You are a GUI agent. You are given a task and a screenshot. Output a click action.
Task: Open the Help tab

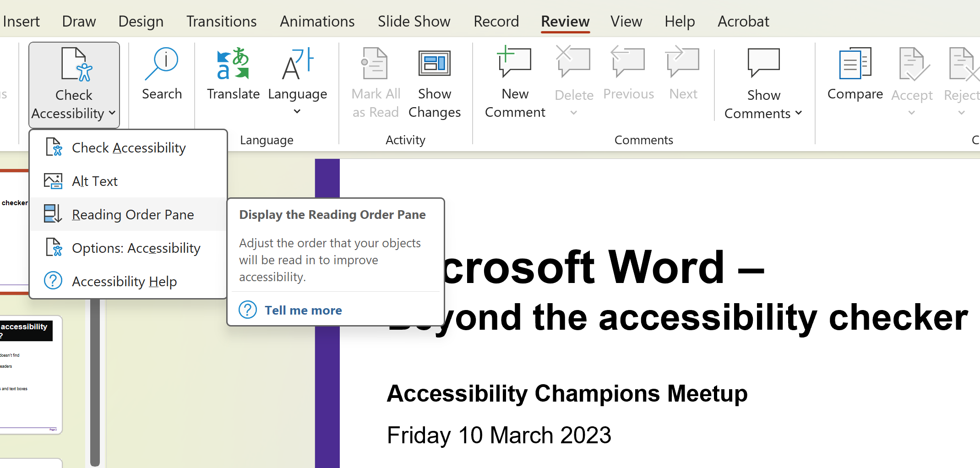680,22
